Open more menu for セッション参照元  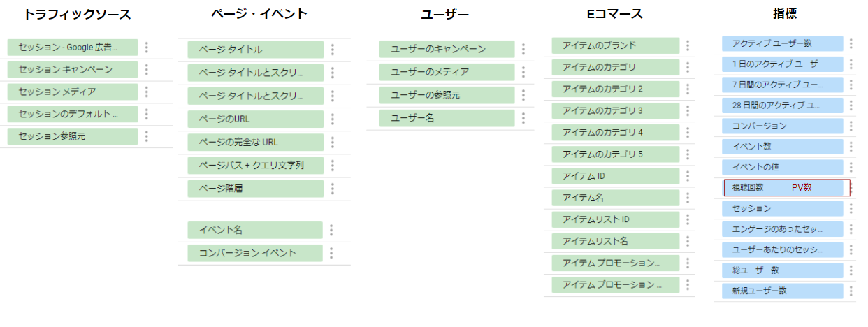coord(147,136)
